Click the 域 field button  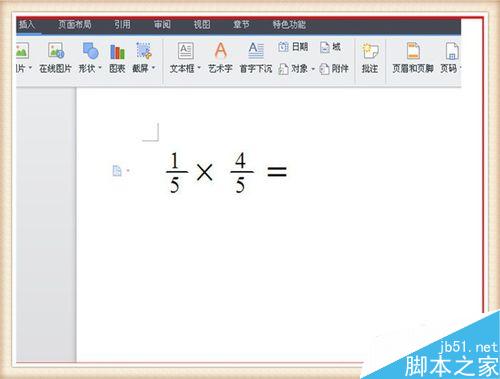pos(330,47)
